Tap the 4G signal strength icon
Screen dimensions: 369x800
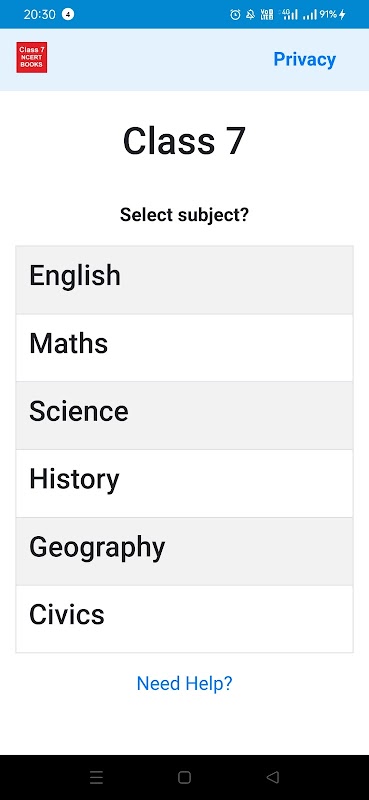click(x=290, y=15)
